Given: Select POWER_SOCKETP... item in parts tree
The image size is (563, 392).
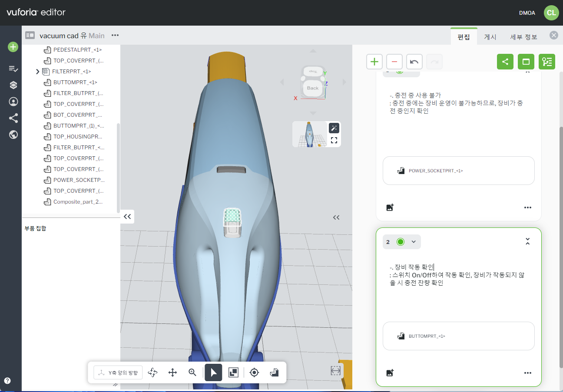Looking at the screenshot, I should click(78, 180).
